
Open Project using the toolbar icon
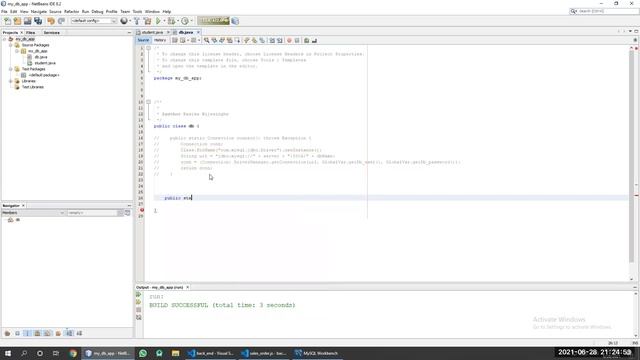point(27,21)
